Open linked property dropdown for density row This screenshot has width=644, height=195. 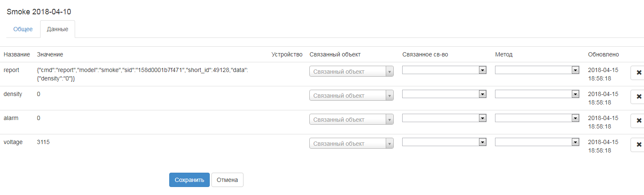[x=444, y=94]
